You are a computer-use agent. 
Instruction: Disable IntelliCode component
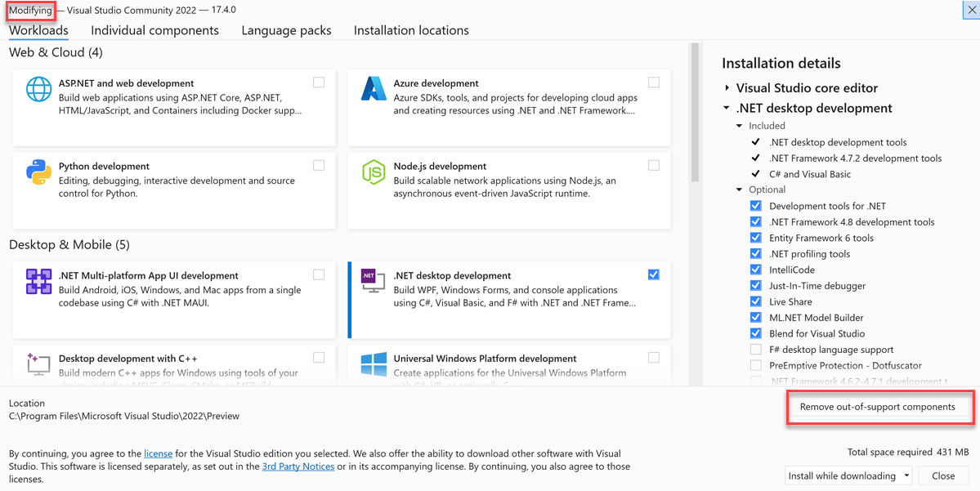(x=755, y=270)
